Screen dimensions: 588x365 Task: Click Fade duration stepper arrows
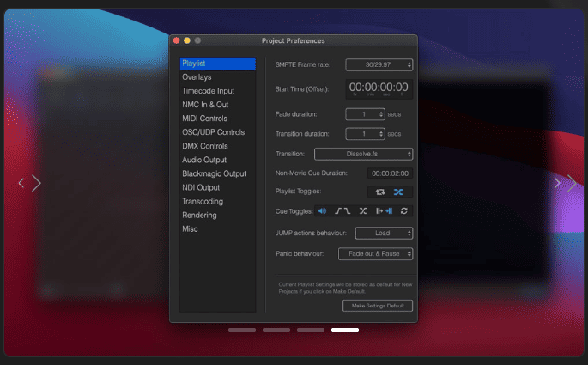click(381, 114)
